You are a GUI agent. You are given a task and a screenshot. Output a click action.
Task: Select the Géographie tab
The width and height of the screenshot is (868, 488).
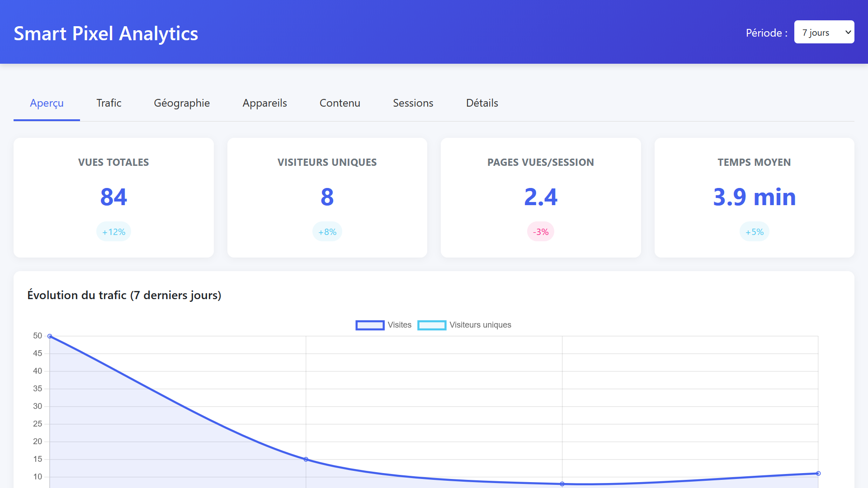[182, 103]
